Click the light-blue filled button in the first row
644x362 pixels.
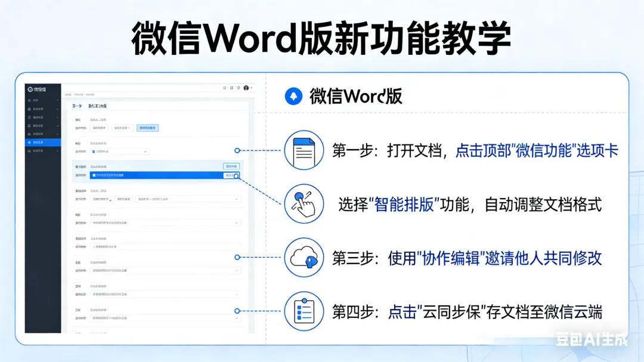pos(147,128)
